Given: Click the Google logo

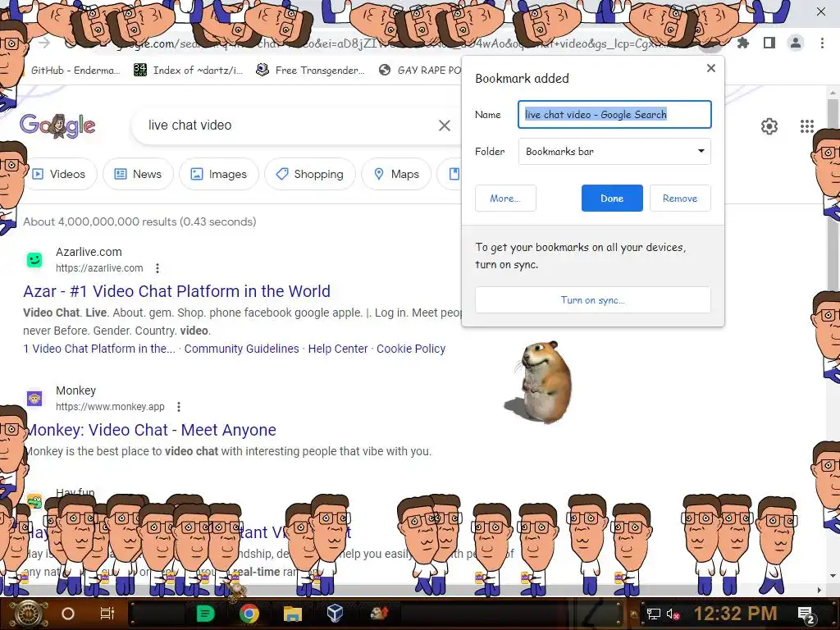Looking at the screenshot, I should pyautogui.click(x=57, y=126).
